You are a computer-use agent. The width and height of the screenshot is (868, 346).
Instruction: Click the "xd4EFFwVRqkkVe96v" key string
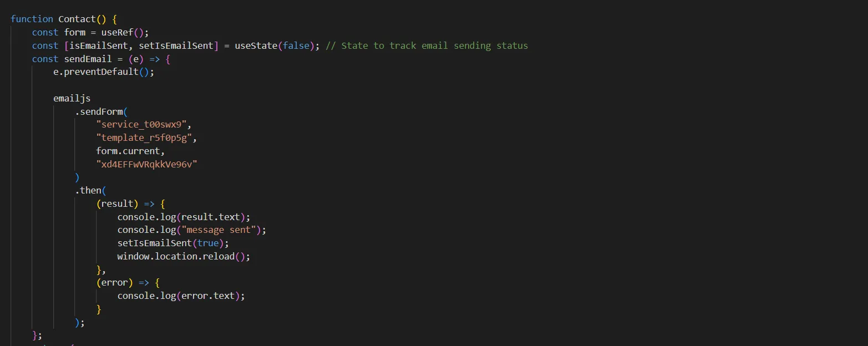(146, 164)
